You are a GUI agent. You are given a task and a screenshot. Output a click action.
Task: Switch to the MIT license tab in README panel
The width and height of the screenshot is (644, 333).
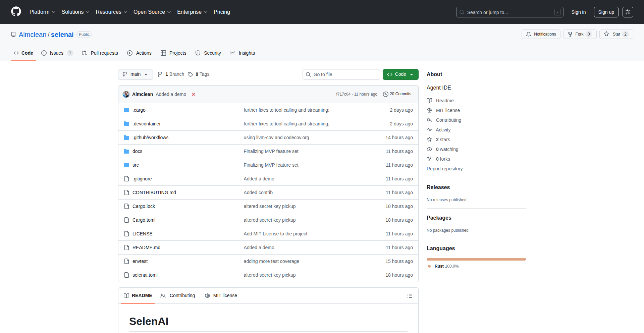(221, 295)
